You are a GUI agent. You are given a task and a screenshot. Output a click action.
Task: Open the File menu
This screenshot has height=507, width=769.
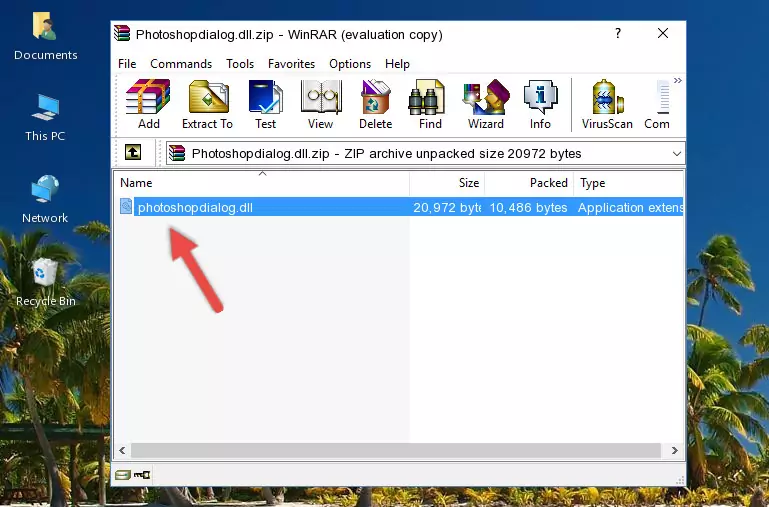(x=127, y=64)
